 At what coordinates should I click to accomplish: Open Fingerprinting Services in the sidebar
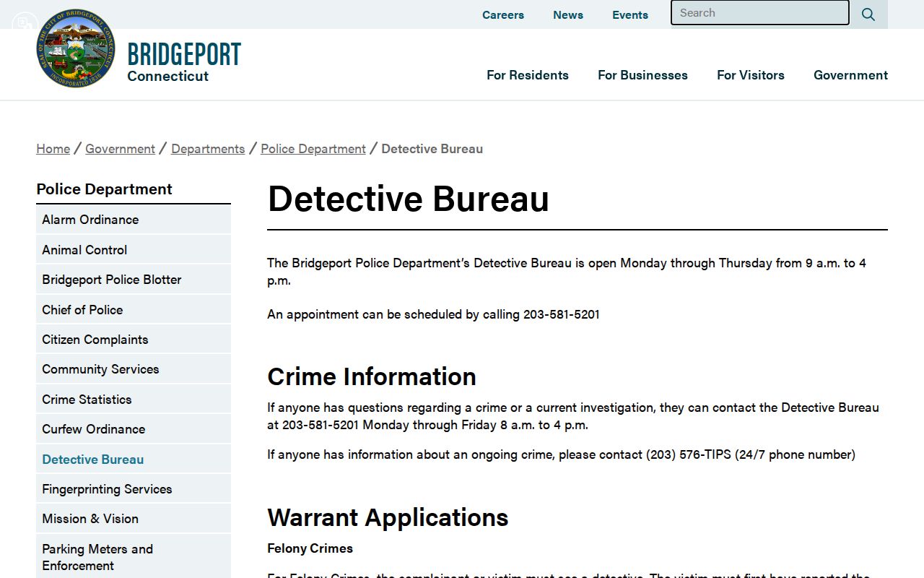click(134, 489)
